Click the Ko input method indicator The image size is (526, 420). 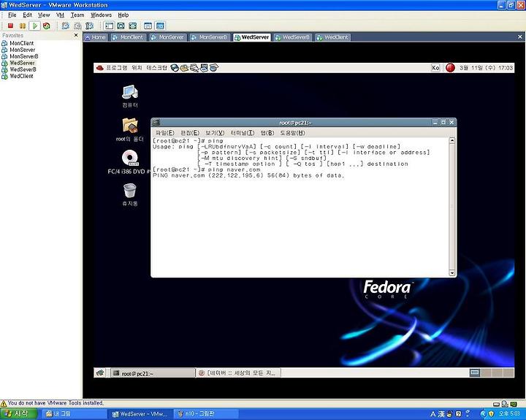[x=435, y=68]
